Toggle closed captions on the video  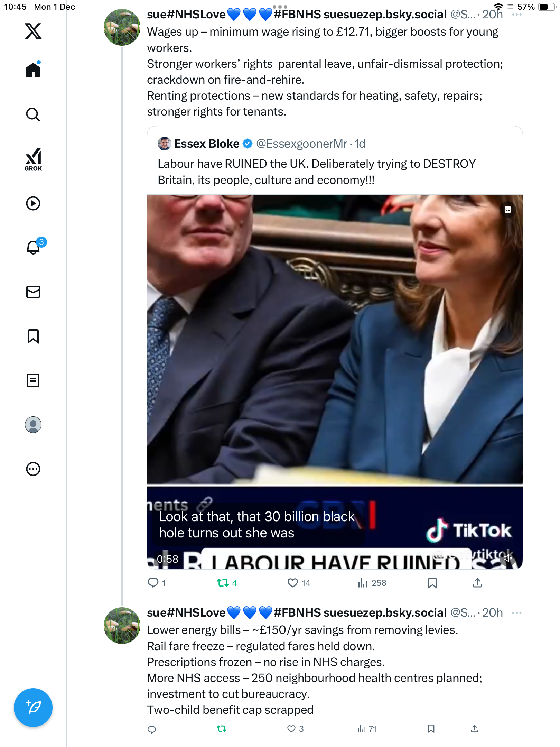[508, 210]
